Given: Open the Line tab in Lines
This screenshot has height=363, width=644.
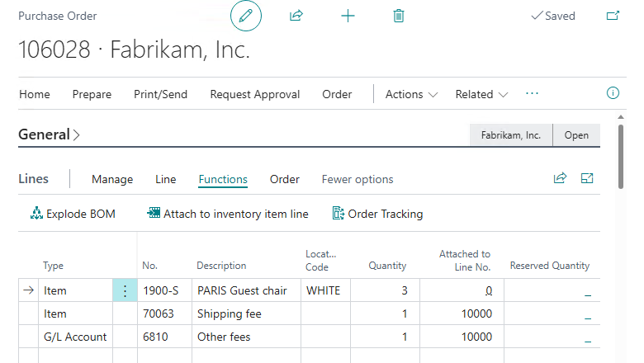Looking at the screenshot, I should [166, 179].
